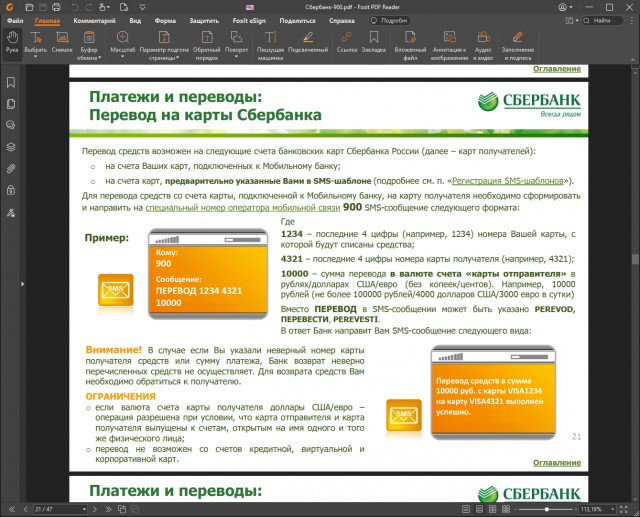Attach a file with Вложенный файл
This screenshot has height=517, width=640.
[410, 45]
